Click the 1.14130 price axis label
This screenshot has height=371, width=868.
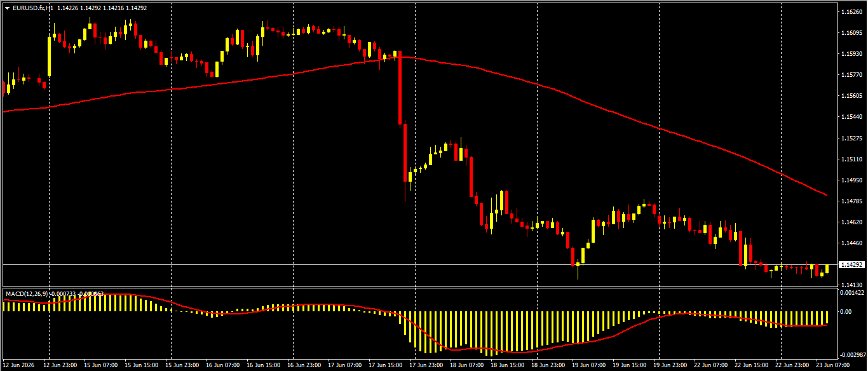[x=851, y=285]
